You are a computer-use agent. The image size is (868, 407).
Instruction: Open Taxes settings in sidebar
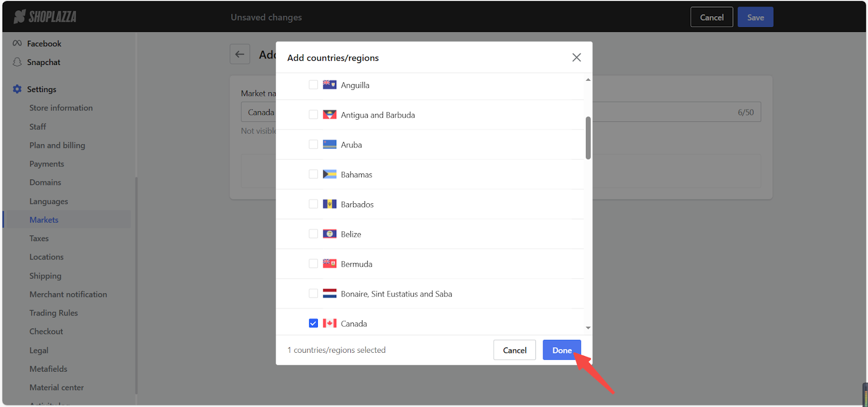39,238
